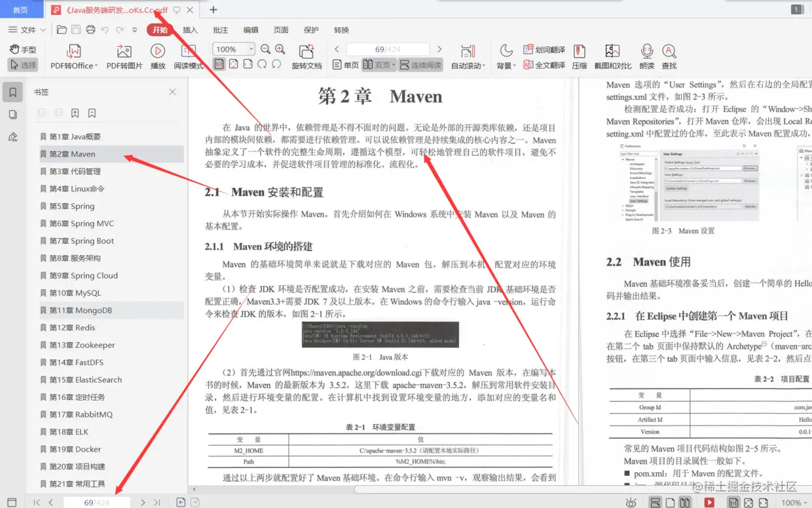
Task: Zoom in with the plus magnifier
Action: 280,49
